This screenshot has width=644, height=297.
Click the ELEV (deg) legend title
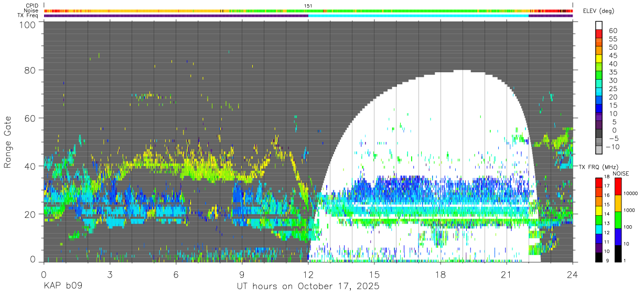click(598, 11)
